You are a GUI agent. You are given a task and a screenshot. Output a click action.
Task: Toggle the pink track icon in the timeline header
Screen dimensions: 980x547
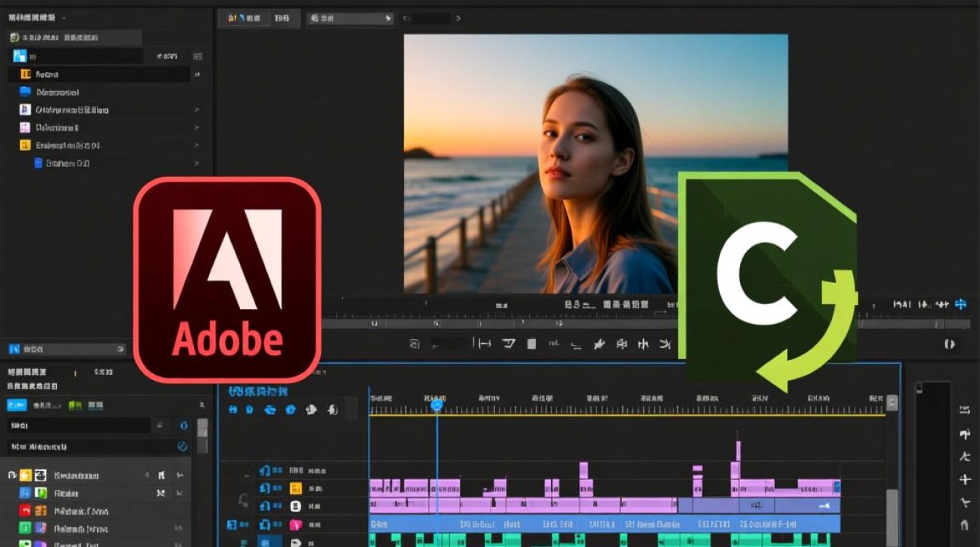(296, 524)
